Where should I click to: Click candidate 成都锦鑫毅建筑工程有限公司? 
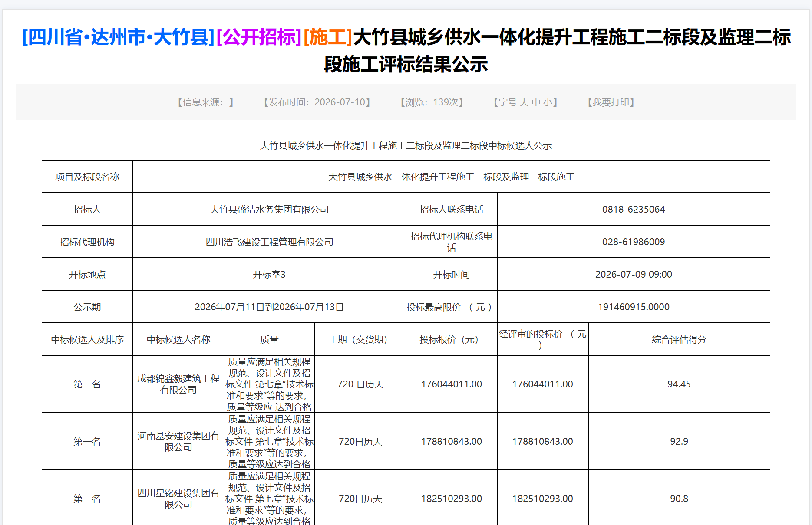[x=178, y=384]
